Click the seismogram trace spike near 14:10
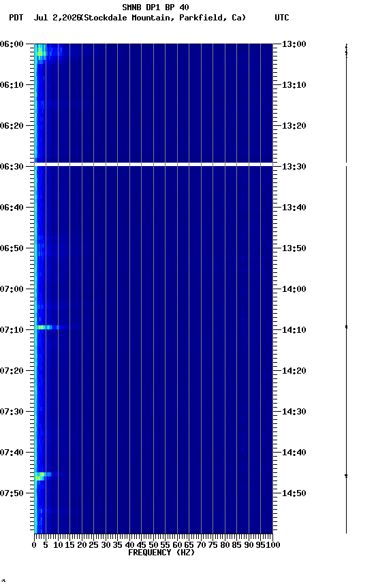376x588 pixels. pyautogui.click(x=346, y=327)
